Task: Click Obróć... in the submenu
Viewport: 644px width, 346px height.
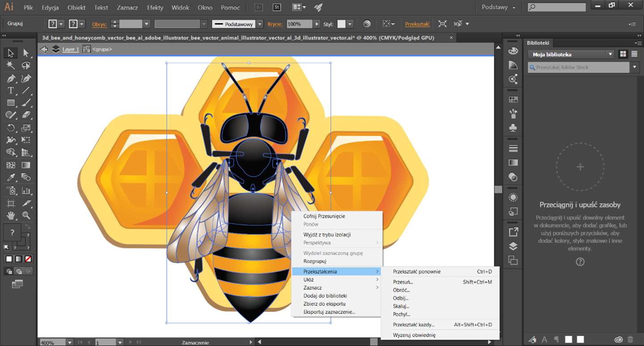Action: tap(401, 290)
